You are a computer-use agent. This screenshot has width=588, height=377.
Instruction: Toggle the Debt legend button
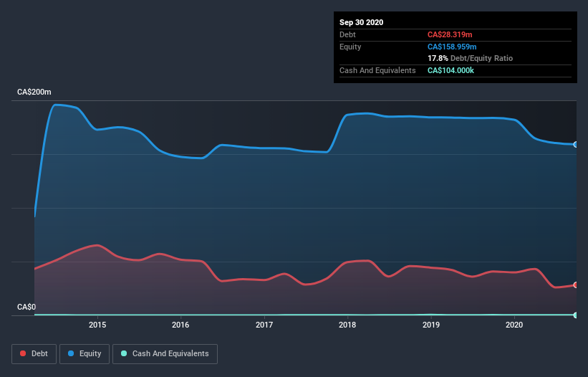(x=34, y=354)
